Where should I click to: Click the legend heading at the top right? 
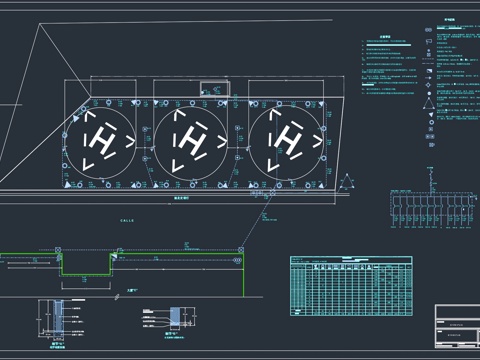click(449, 20)
